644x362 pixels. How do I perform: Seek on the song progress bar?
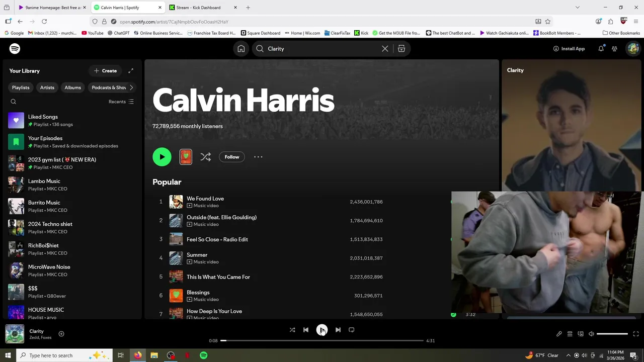(322, 340)
